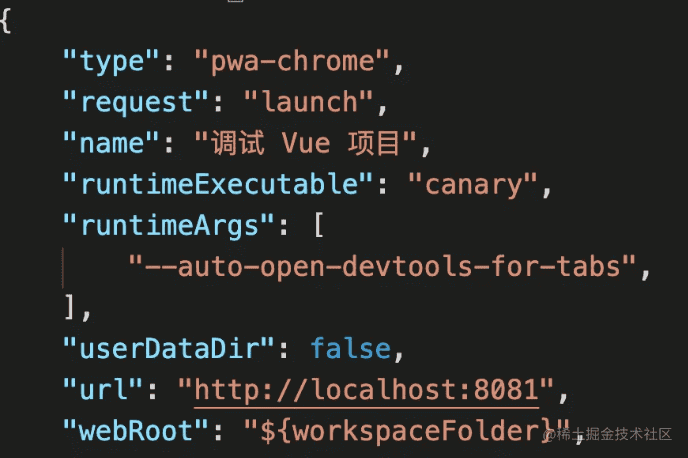This screenshot has height=458, width=688.
Task: Open the http://localhost:8081 link
Action: pos(366,390)
